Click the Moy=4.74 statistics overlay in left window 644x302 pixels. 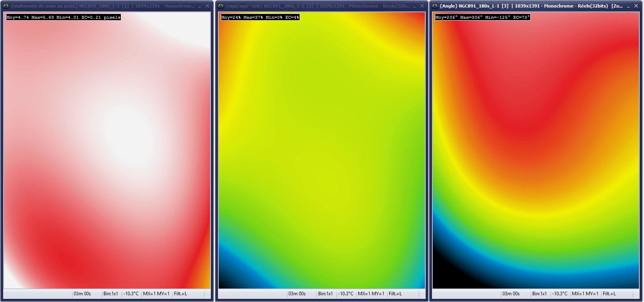click(x=63, y=17)
